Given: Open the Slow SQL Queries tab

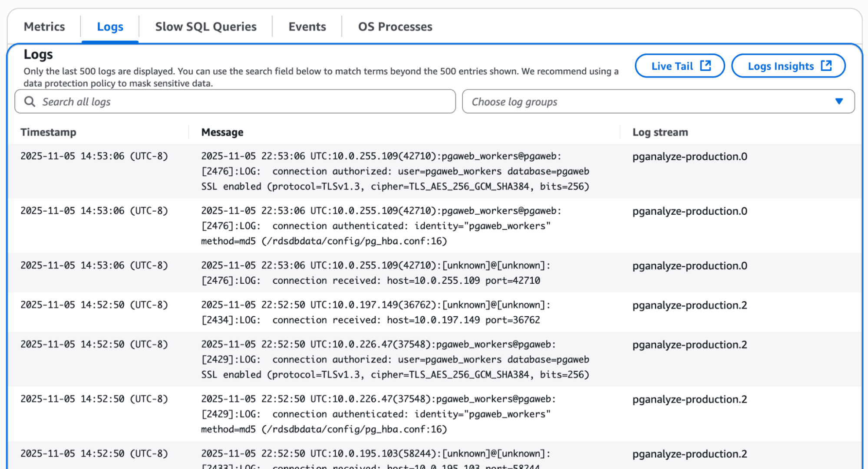Looking at the screenshot, I should click(206, 27).
